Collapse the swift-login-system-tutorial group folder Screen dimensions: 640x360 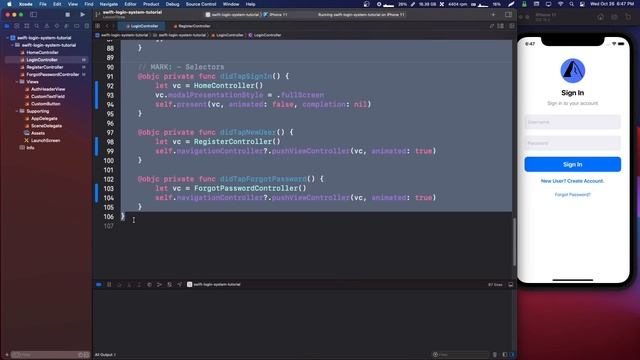coord(12,45)
